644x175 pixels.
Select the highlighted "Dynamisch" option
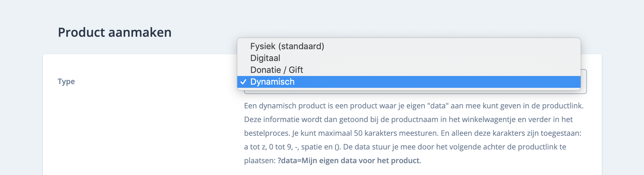point(272,82)
